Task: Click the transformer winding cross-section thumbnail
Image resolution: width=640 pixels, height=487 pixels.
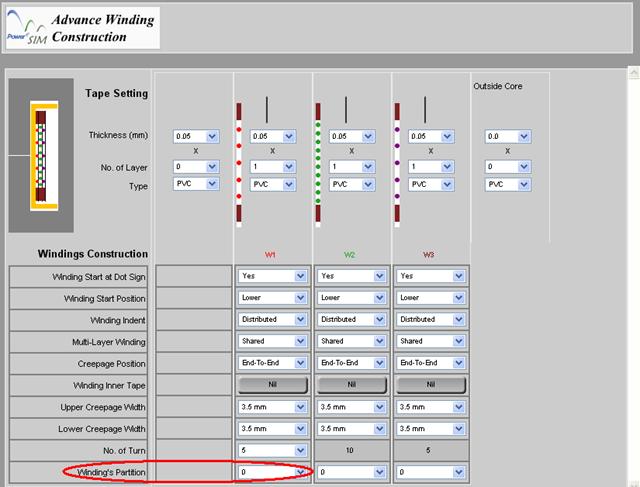Action: (x=41, y=153)
